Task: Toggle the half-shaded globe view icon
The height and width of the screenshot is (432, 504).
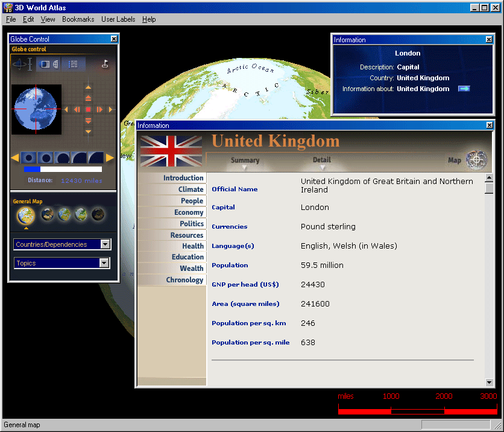Action: [45, 65]
